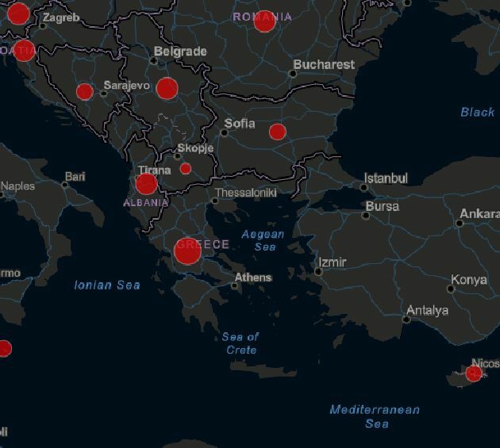500x448 pixels.
Task: Click the red circle west of Sarajevo
Action: (85, 92)
